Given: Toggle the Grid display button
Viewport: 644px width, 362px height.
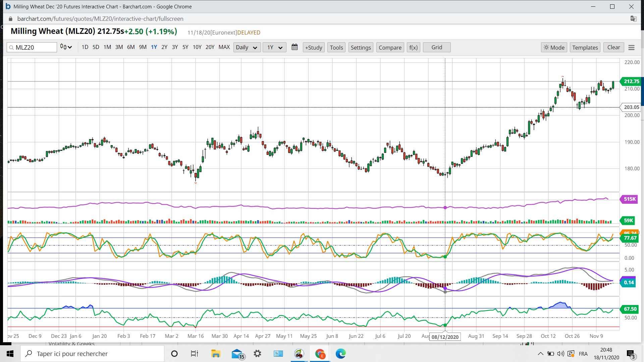Looking at the screenshot, I should pyautogui.click(x=436, y=48).
